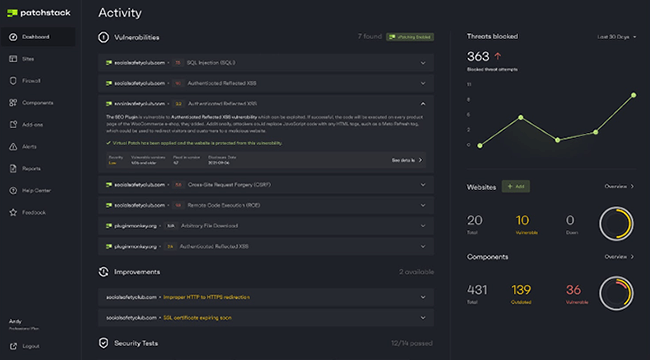
Task: Expand the Cross-Site Request Forgery row
Action: point(266,185)
